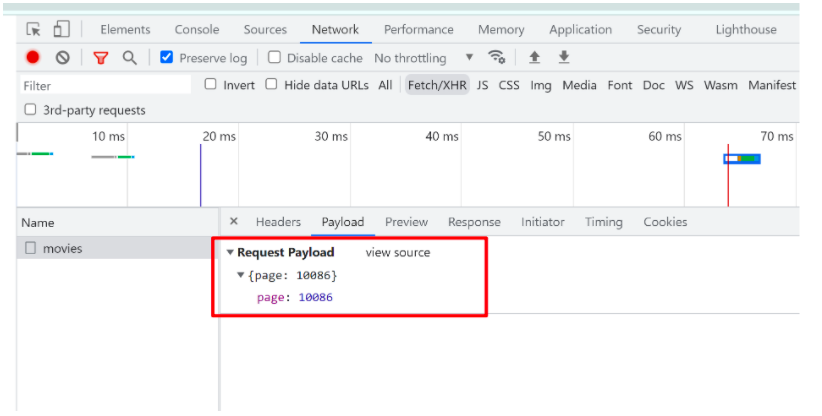Image resolution: width=822 pixels, height=416 pixels.
Task: Open network search magnifier
Action: tap(129, 58)
